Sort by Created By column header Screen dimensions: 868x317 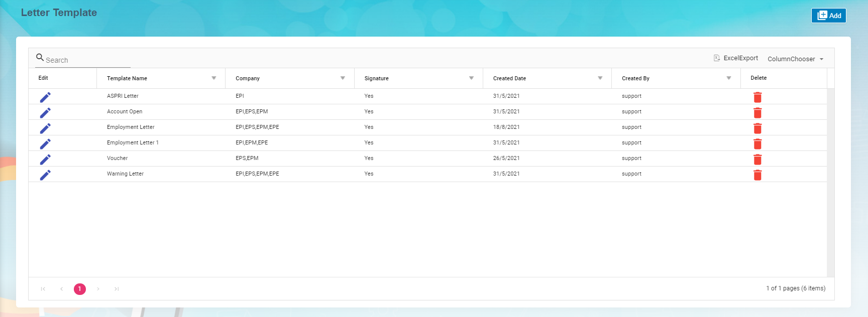tap(635, 78)
